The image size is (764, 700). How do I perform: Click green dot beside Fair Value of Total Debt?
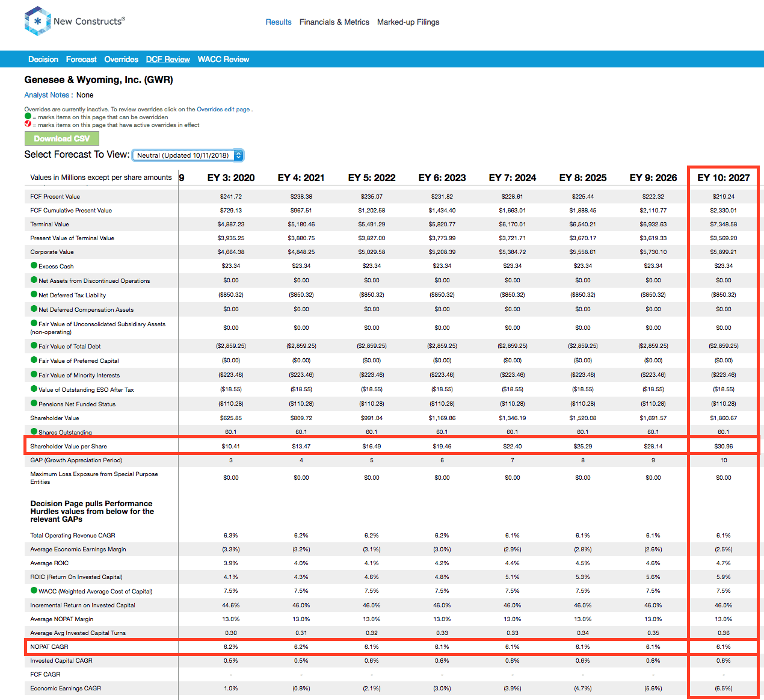point(34,345)
